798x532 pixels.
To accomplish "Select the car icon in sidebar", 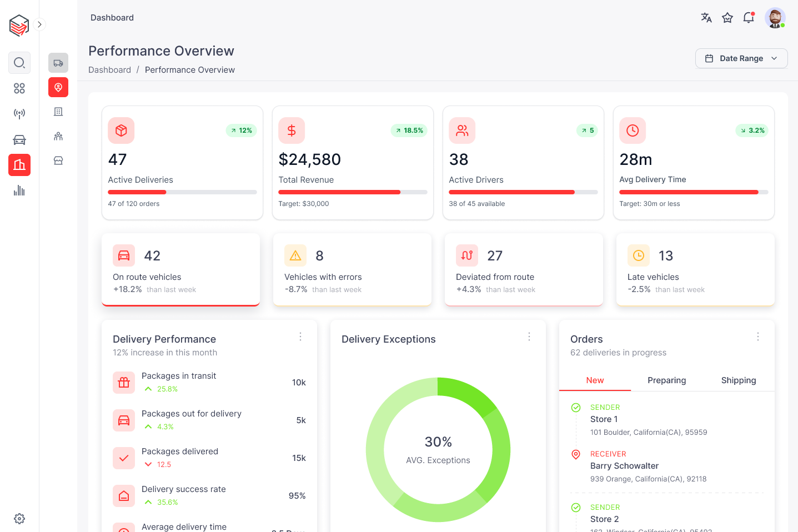I will click(19, 139).
